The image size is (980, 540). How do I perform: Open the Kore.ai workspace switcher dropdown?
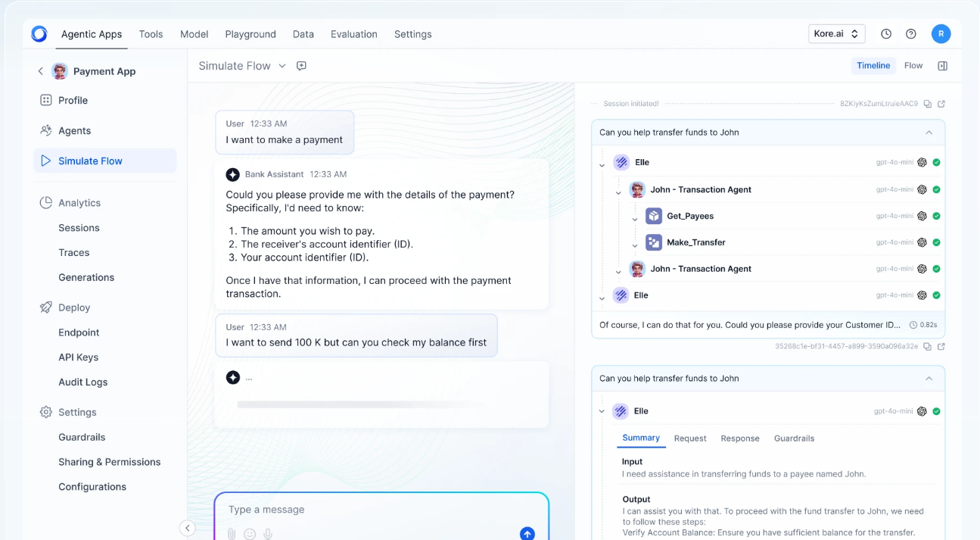pyautogui.click(x=836, y=33)
